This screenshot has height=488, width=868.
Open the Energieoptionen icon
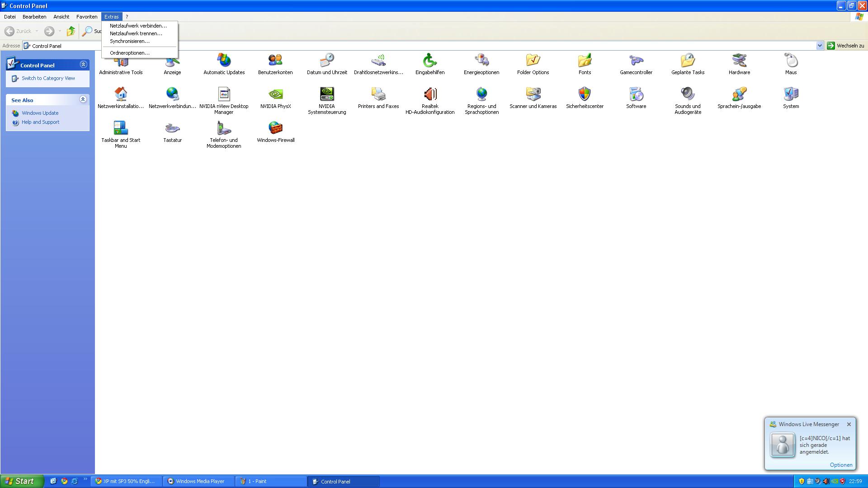(481, 61)
